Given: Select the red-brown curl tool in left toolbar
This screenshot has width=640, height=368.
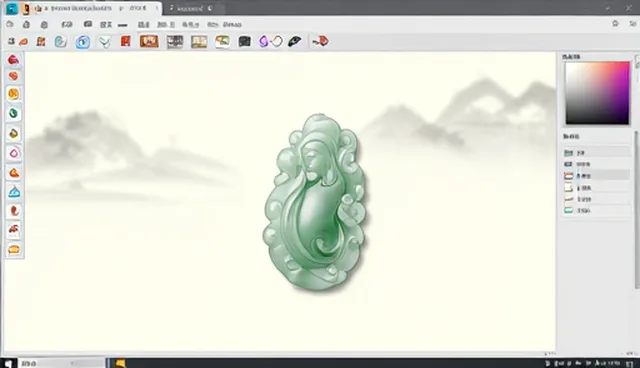Looking at the screenshot, I should [14, 211].
